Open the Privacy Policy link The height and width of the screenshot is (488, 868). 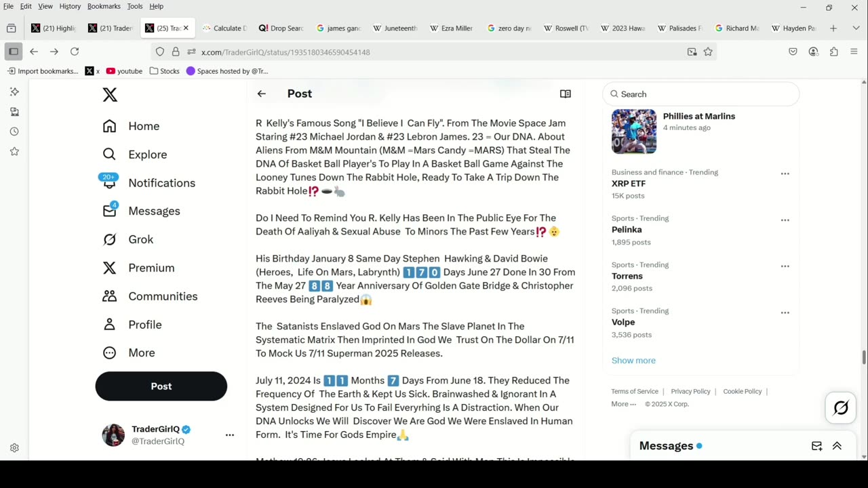point(690,391)
